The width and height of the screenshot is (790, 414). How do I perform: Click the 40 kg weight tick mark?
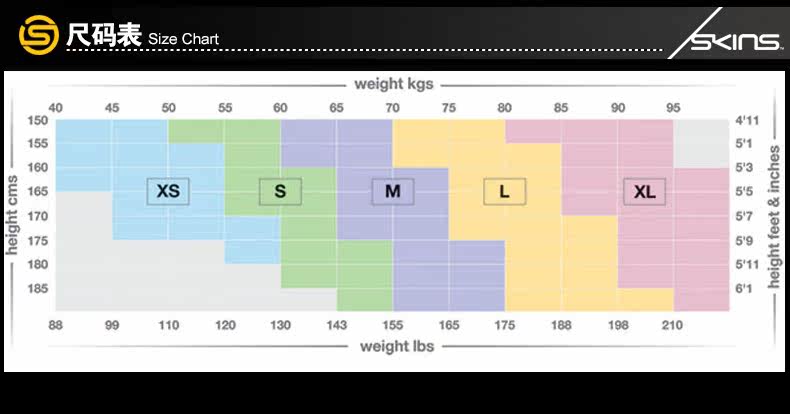click(x=55, y=108)
